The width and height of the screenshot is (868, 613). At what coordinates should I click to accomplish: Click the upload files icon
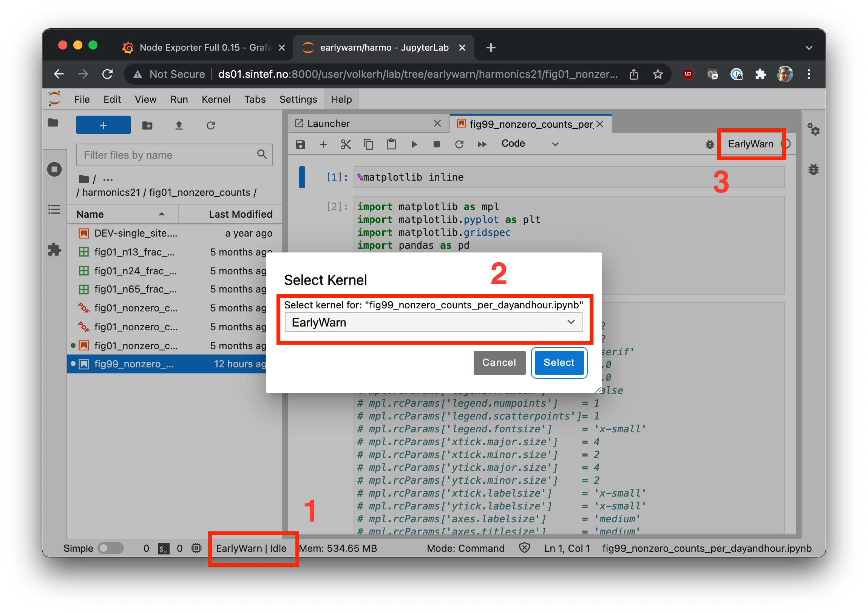tap(179, 125)
